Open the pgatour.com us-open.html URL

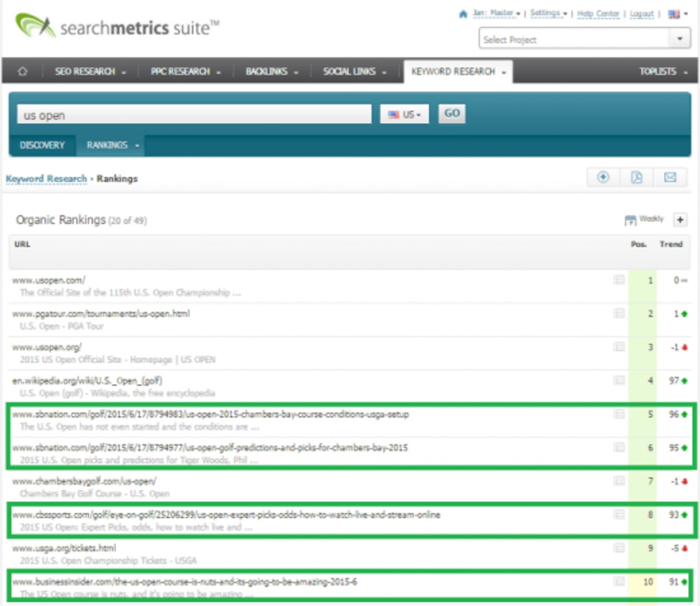101,314
